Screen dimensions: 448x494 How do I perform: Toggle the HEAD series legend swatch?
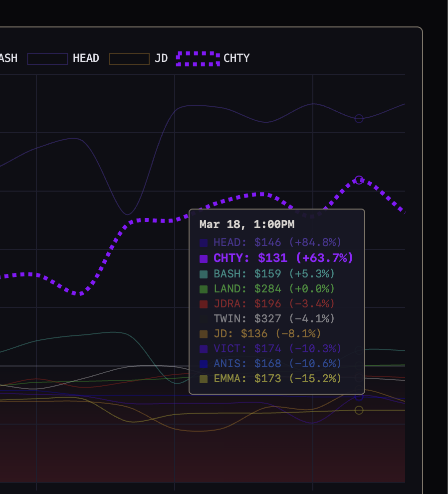47,58
